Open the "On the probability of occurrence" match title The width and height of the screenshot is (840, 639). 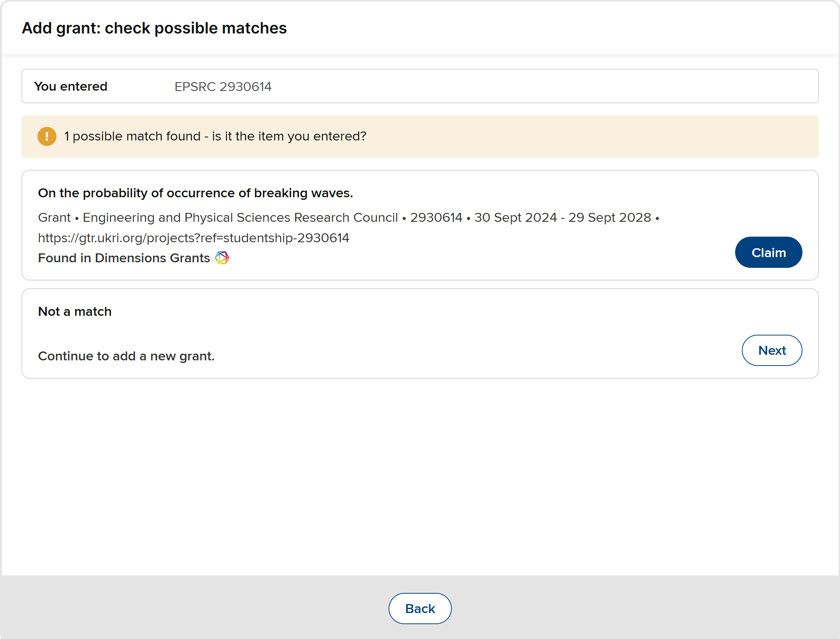point(195,193)
